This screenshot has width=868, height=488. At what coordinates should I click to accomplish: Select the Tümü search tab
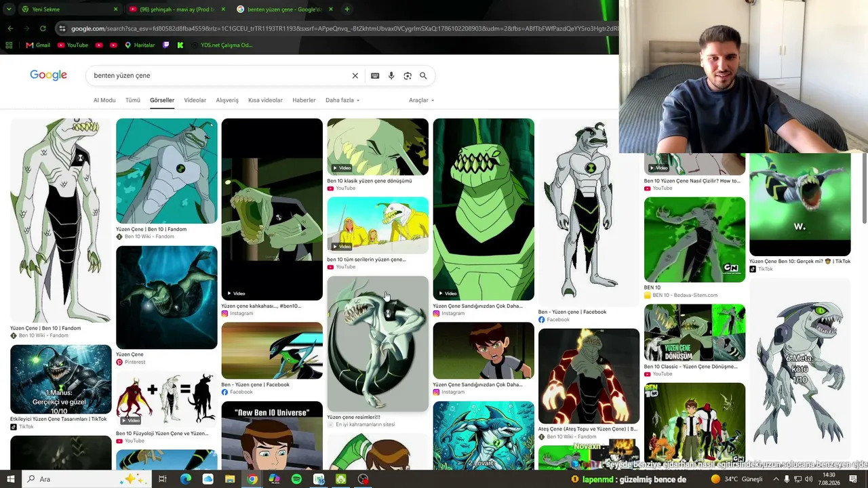point(133,100)
